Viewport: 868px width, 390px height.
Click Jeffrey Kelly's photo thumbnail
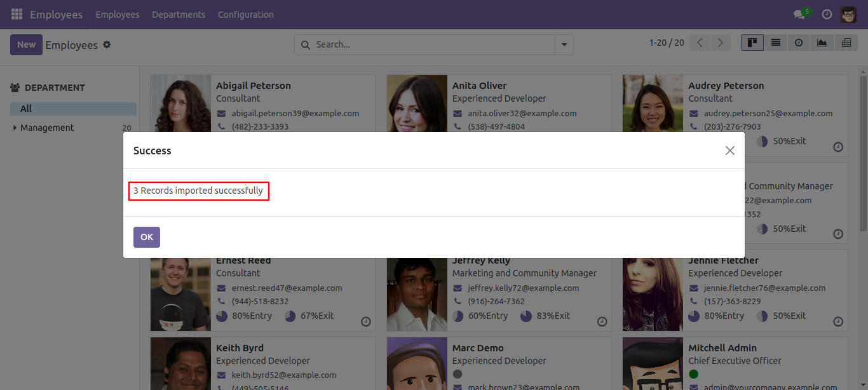click(x=417, y=295)
